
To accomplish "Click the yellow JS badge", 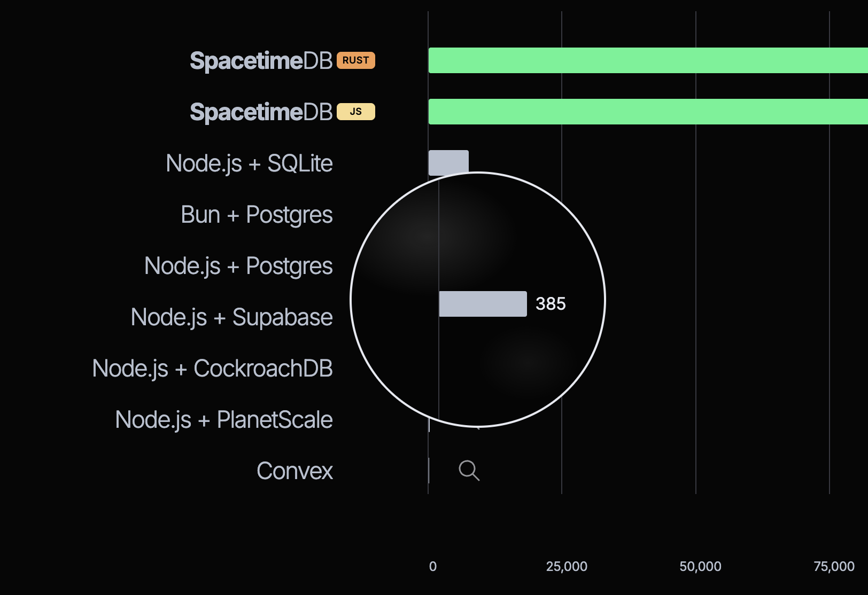I will pyautogui.click(x=355, y=112).
